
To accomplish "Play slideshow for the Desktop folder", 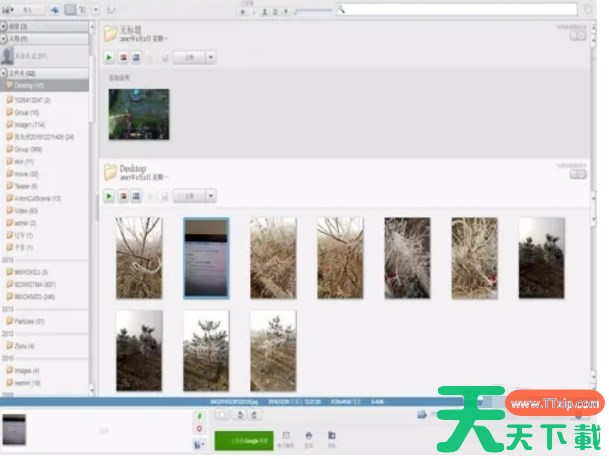I will (x=109, y=197).
